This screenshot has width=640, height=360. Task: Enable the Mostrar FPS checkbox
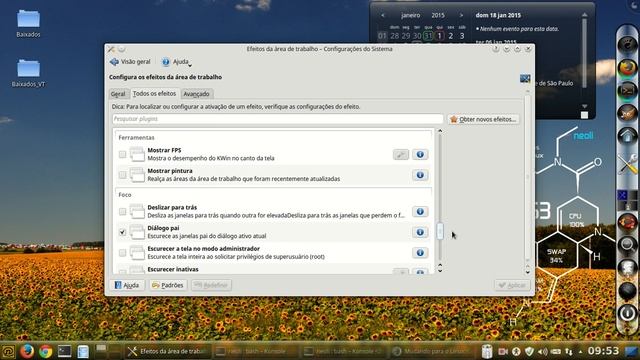(122, 154)
